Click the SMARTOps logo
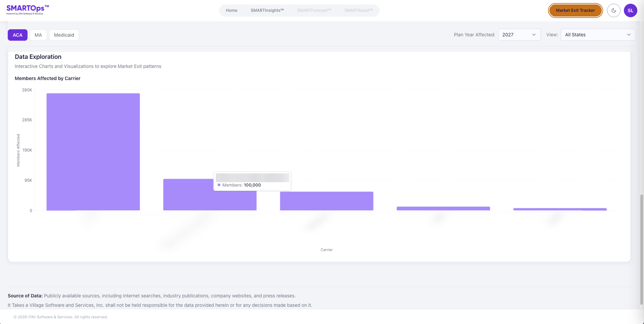Screen dimensions: 644x324 (27, 10)
